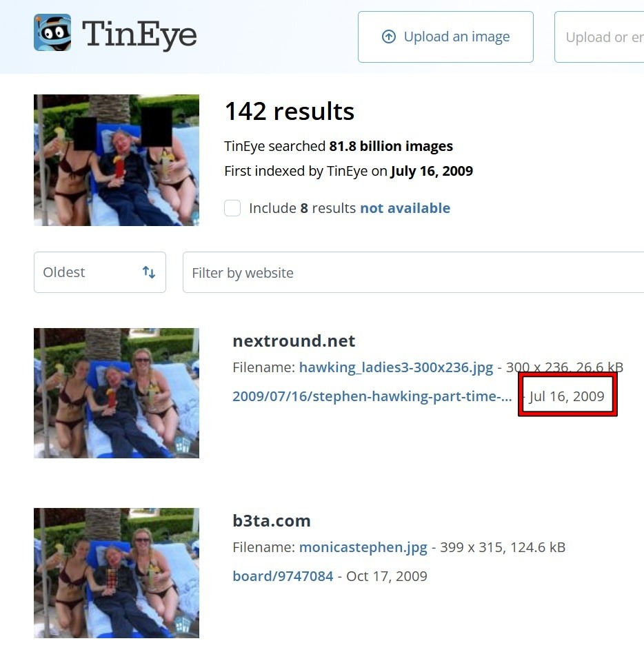The width and height of the screenshot is (644, 652).
Task: Open the not available link
Action: click(405, 208)
